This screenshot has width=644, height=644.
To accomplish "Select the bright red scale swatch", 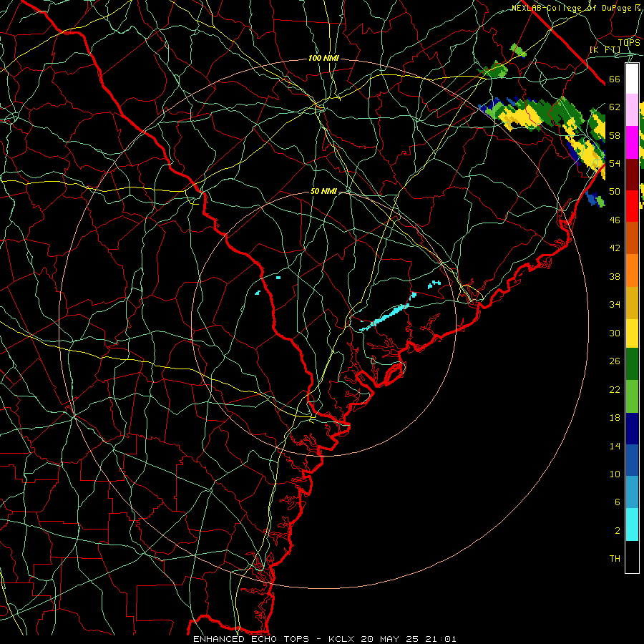I will click(x=632, y=206).
